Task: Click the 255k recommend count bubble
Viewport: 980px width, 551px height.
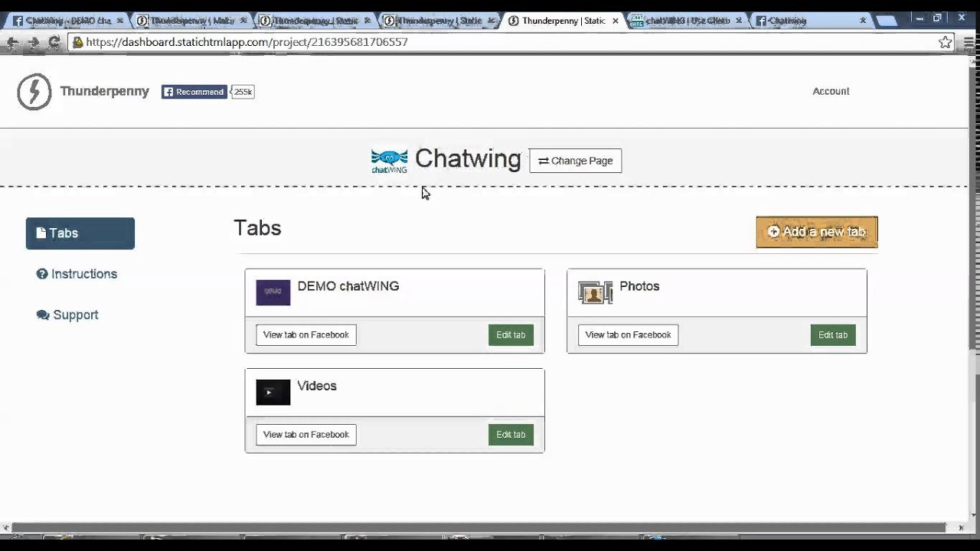Action: [x=243, y=92]
